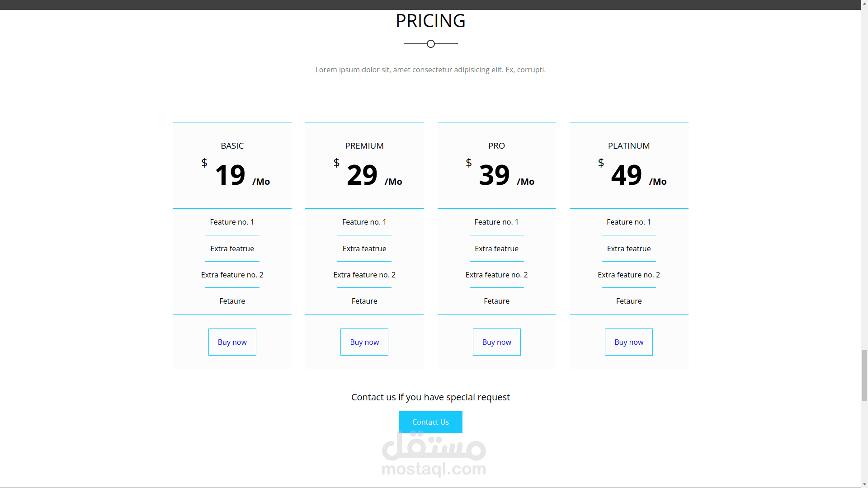This screenshot has height=488, width=868.
Task: Click "Fetaure" in the Pro plan
Action: (x=496, y=301)
